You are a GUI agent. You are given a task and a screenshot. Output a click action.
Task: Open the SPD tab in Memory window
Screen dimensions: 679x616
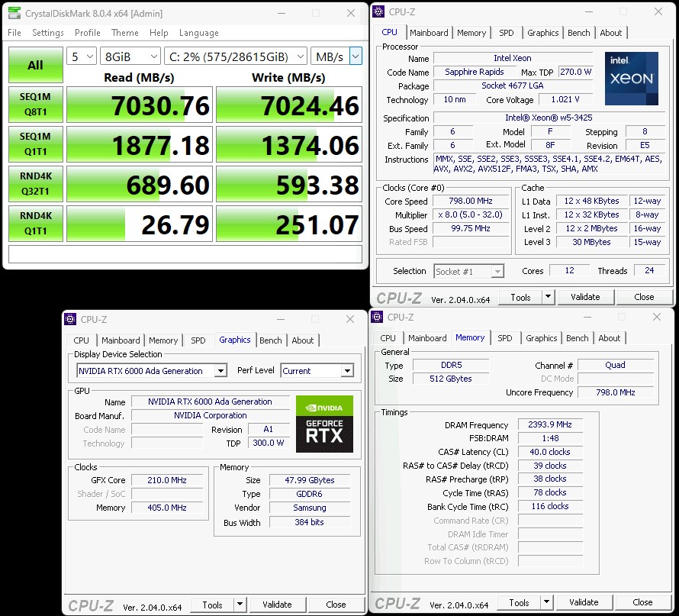(x=505, y=338)
